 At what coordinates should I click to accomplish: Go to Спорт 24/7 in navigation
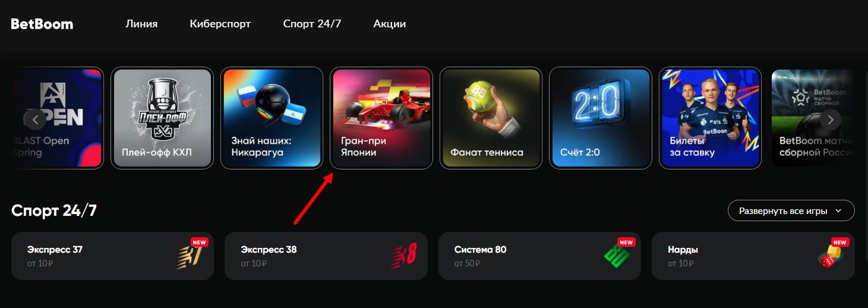coord(312,24)
